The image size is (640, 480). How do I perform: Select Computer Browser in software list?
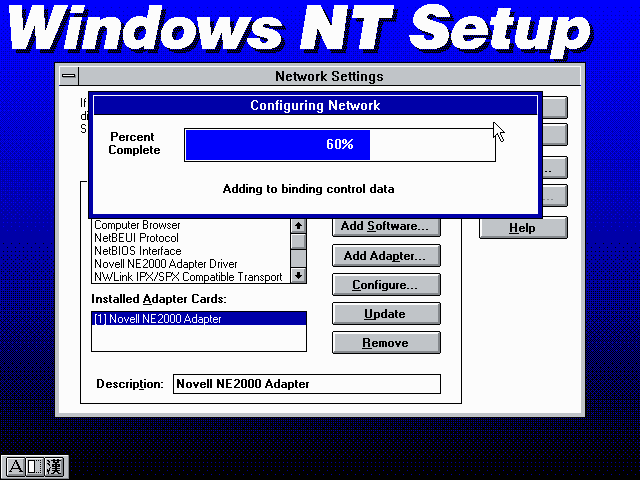pyautogui.click(x=191, y=225)
